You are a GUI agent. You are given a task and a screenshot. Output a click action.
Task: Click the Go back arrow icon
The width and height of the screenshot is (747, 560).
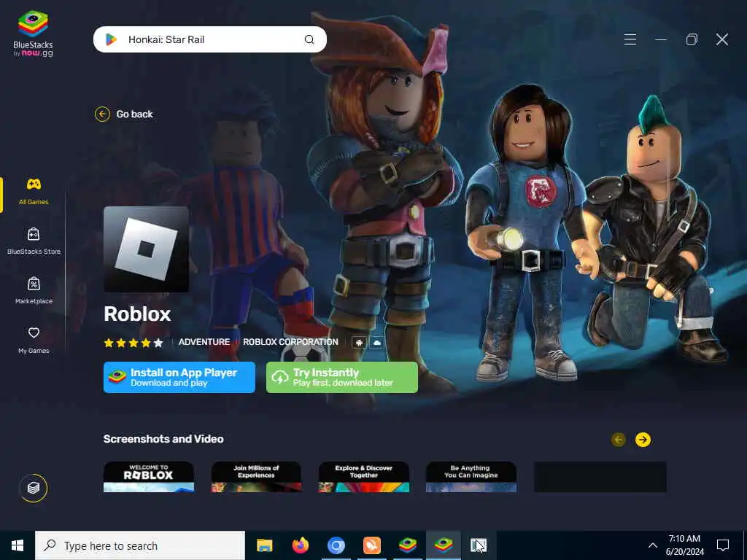[102, 114]
